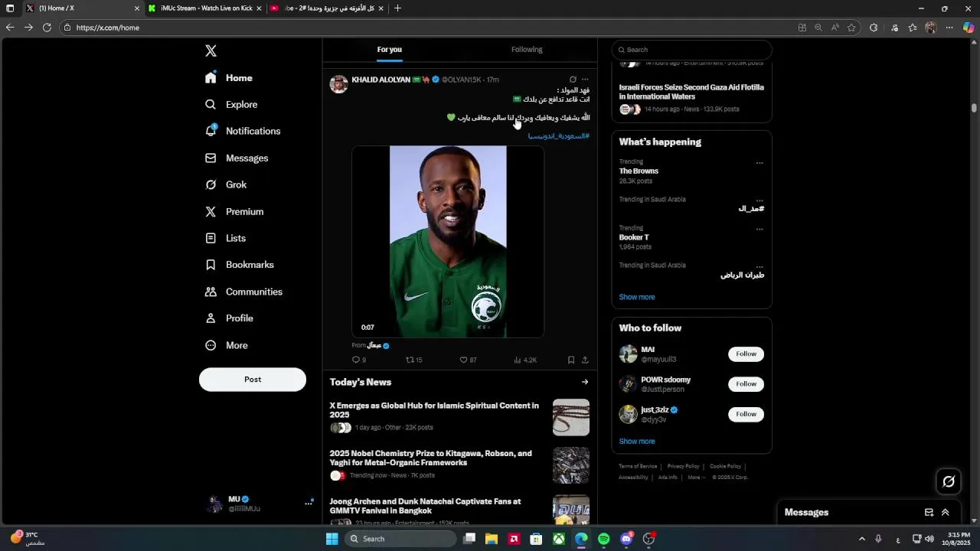The height and width of the screenshot is (551, 980).
Task: Follow the POWR sdoomy account
Action: 746,384
